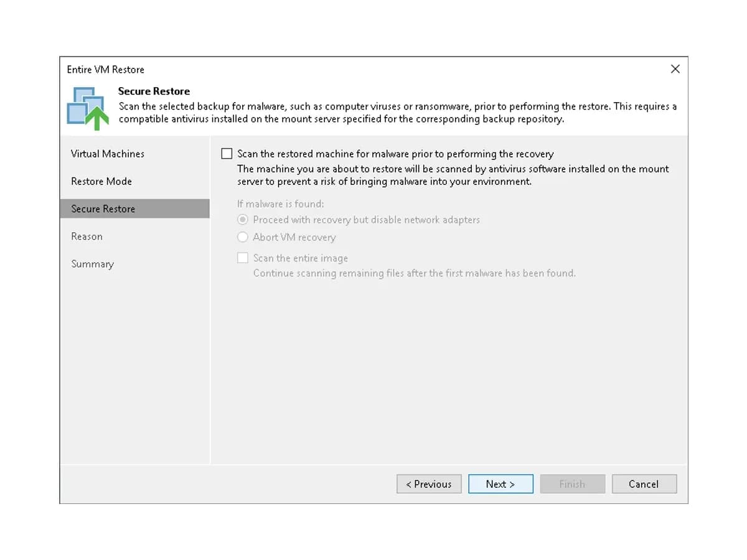Click the Entire VM Restore window title
This screenshot has width=747, height=560.
coord(106,69)
